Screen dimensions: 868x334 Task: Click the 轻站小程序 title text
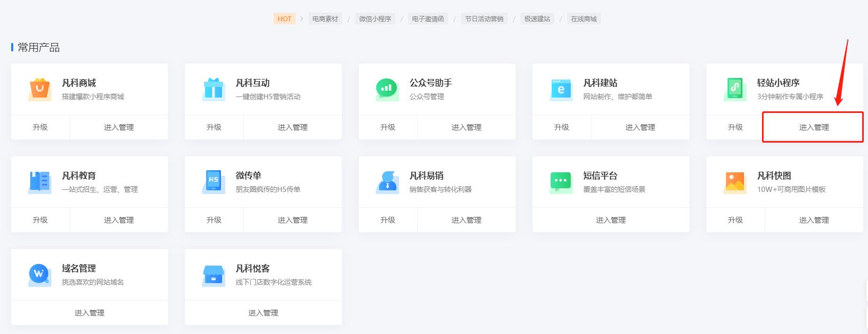click(778, 83)
